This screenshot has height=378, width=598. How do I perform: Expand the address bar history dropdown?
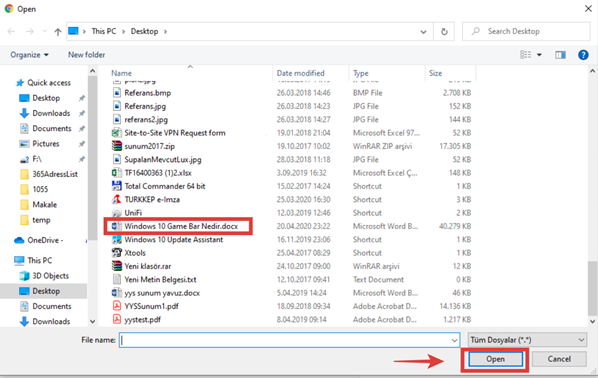click(x=423, y=32)
